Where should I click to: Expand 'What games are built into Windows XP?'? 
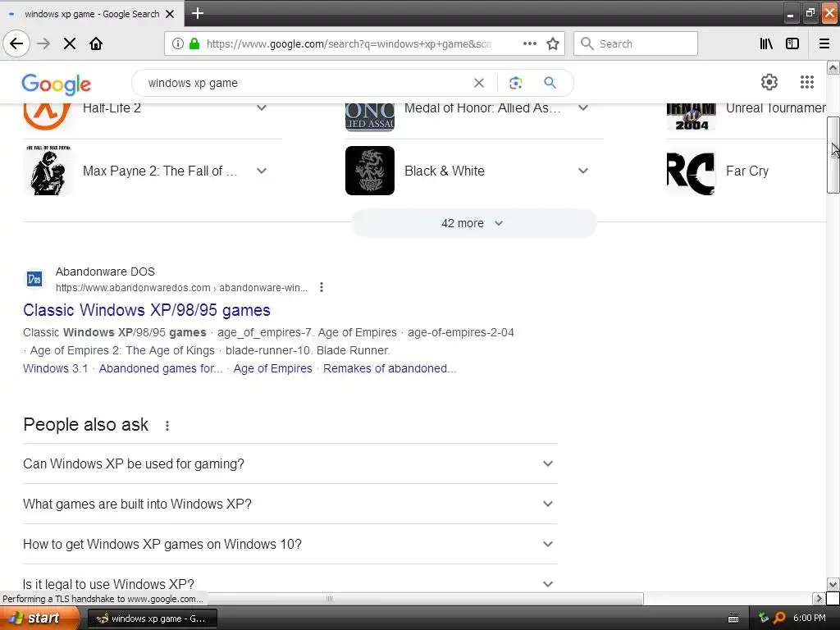click(290, 504)
